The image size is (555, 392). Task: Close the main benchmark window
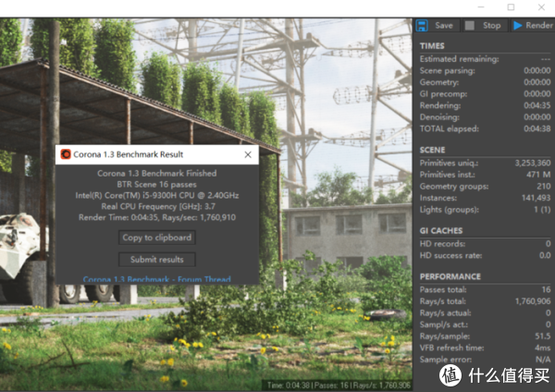(x=541, y=7)
